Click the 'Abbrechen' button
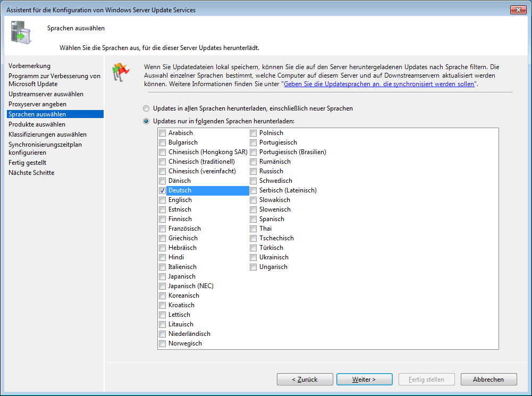This screenshot has height=396, width=532. tap(488, 380)
